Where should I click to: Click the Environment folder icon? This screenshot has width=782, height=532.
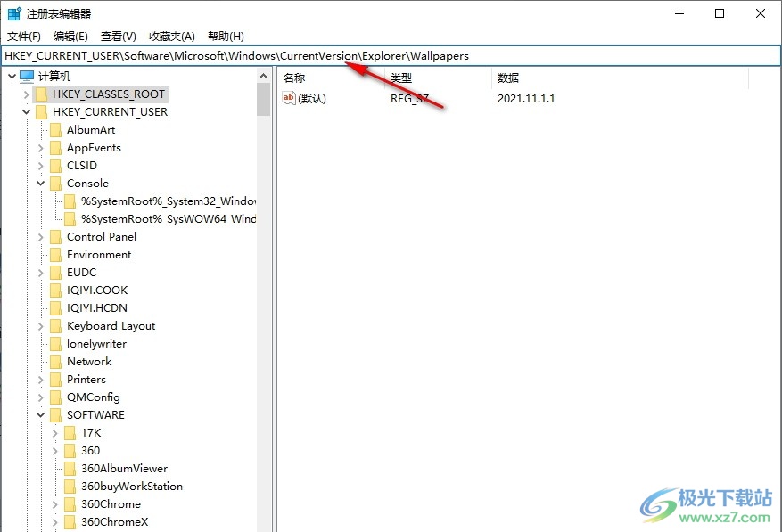[x=56, y=255]
